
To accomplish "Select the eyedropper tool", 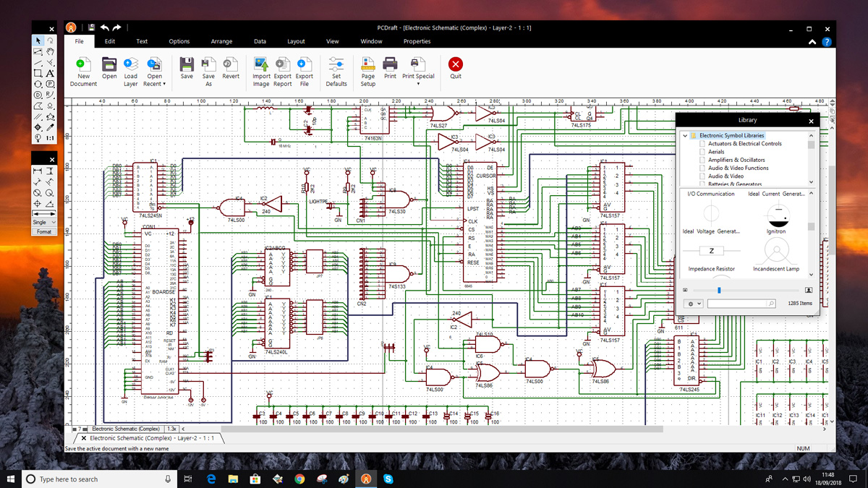I will click(x=50, y=127).
